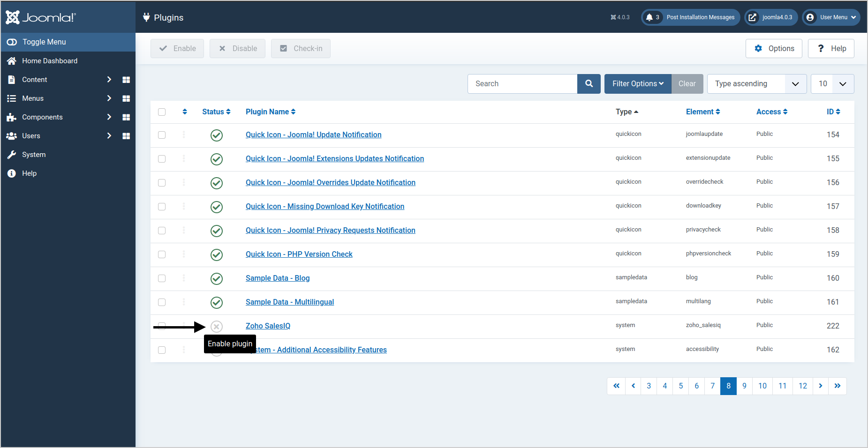Check the select-all checkbox in table header
This screenshot has width=868, height=448.
(x=162, y=112)
